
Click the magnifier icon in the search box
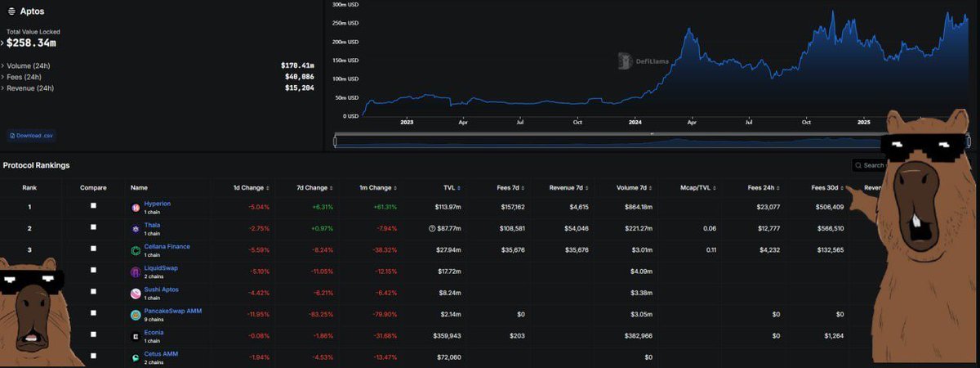coord(858,165)
